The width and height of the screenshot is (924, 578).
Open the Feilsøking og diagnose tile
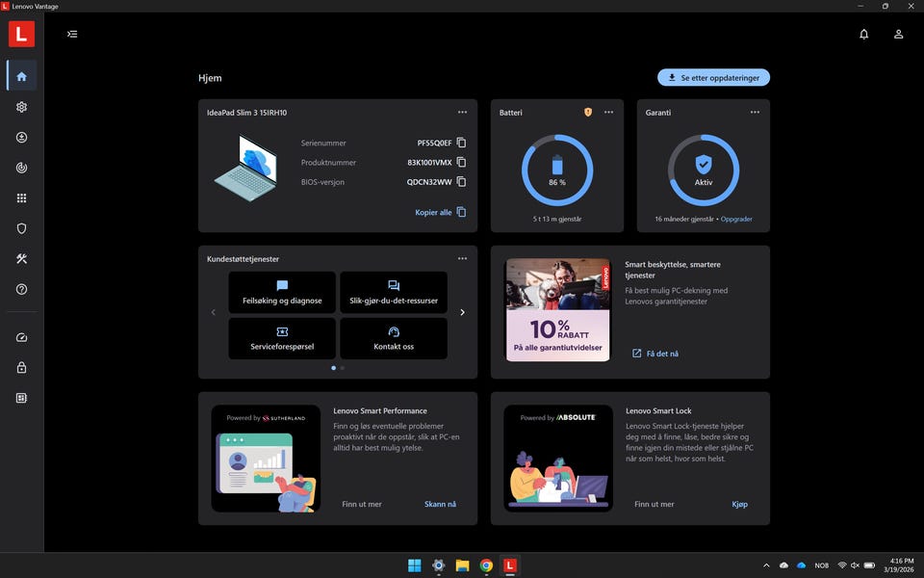282,292
